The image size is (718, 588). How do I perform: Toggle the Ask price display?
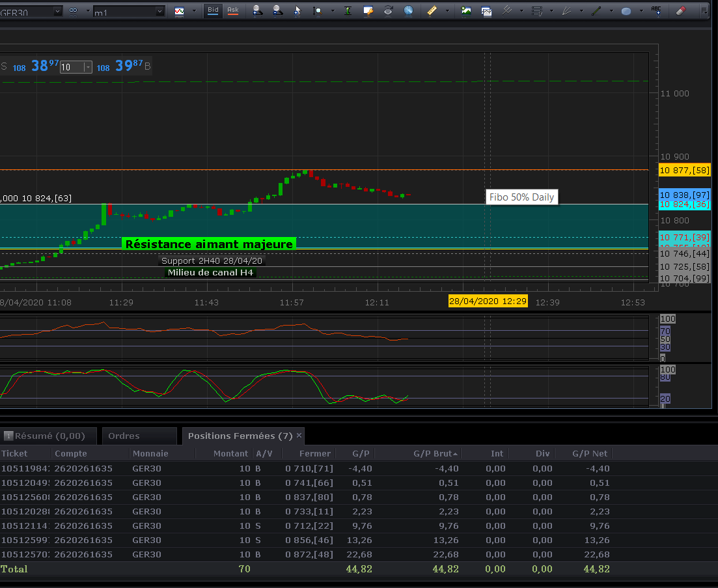(232, 10)
